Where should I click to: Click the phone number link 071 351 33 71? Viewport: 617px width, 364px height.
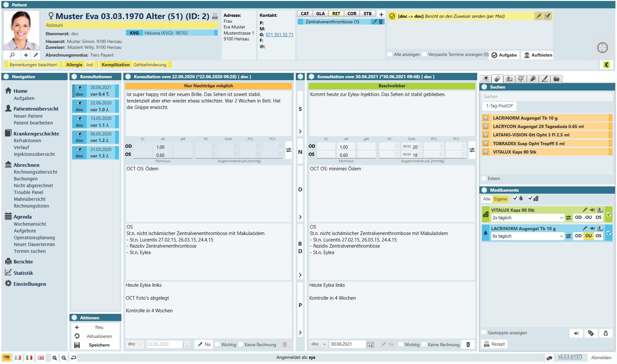[279, 35]
